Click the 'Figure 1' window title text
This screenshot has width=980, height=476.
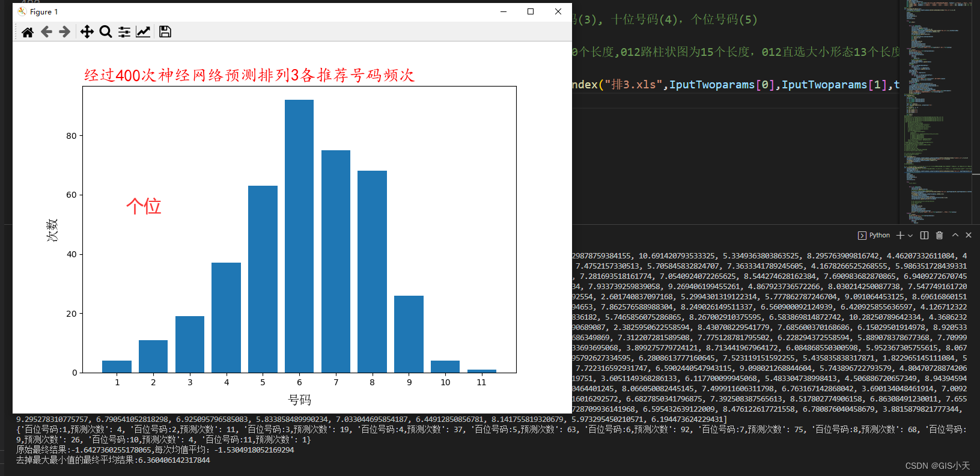click(44, 11)
